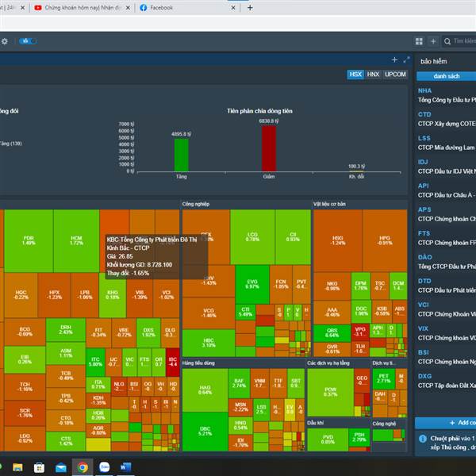Viewport: 476px width, 476px height.
Task: Click the plus icon beside grid layout
Action: pos(433,41)
